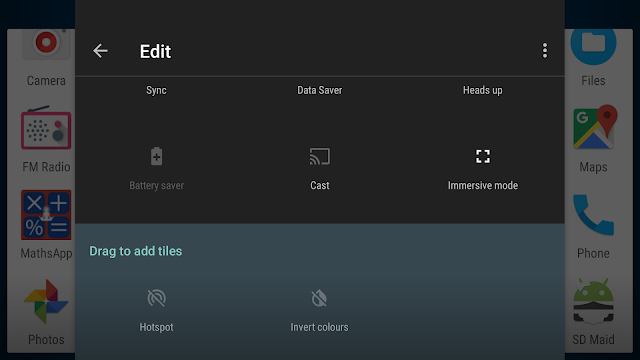640x360 pixels.
Task: Select the Immersive mode tile icon
Action: (x=483, y=156)
